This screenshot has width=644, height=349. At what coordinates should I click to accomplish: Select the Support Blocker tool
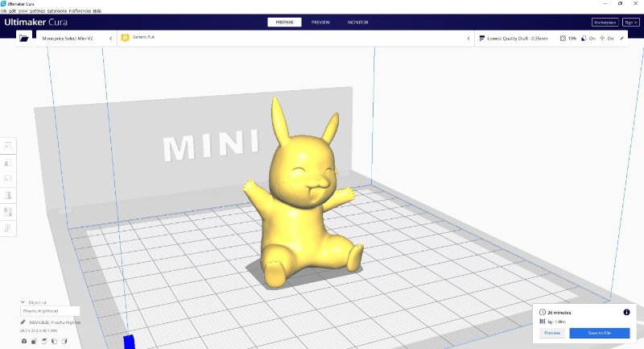(x=8, y=229)
